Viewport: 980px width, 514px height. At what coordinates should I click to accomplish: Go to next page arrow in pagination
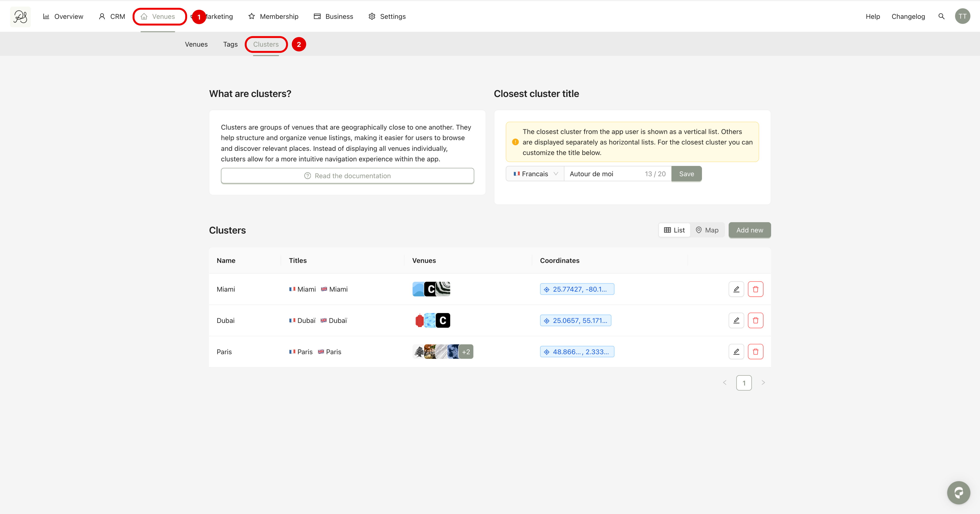(763, 383)
